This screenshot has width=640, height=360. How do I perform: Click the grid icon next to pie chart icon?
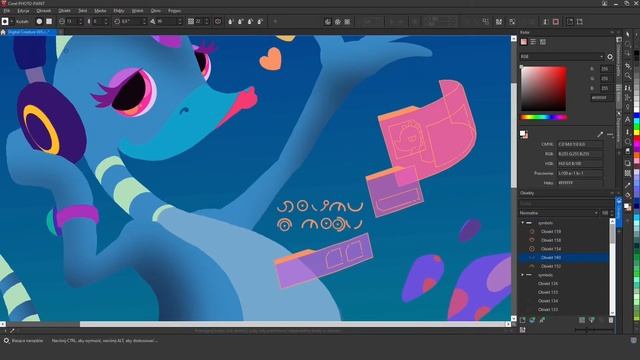coord(347,22)
